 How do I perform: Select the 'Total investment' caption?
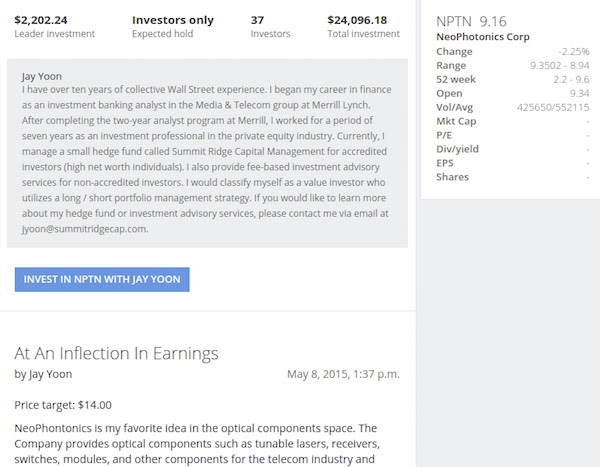364,34
